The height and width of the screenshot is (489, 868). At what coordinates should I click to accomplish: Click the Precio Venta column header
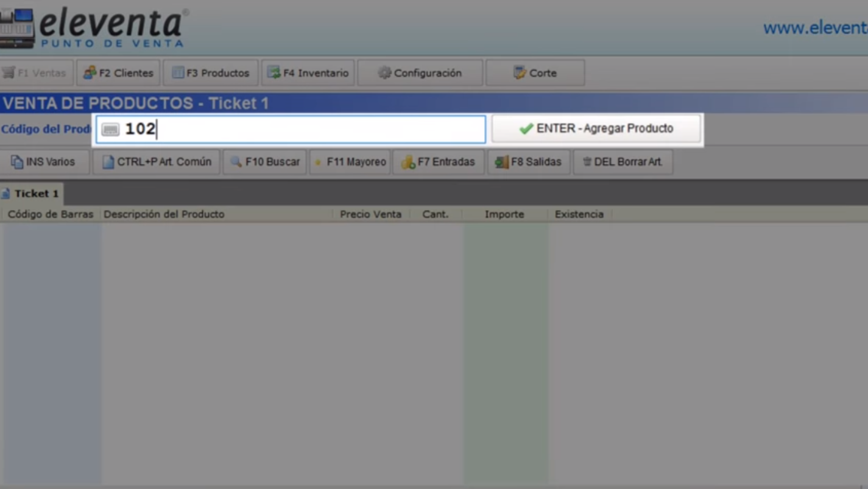tap(370, 214)
